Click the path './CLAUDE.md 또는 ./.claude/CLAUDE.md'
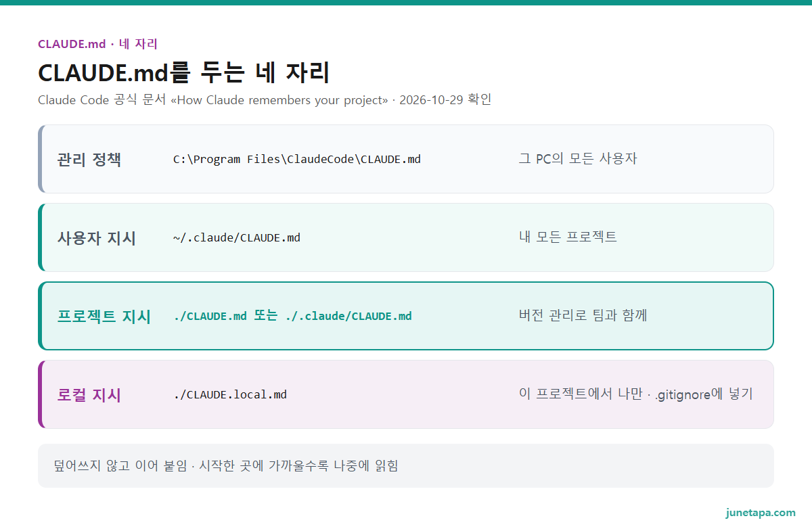Screen dimensions: 812x531 (x=292, y=316)
